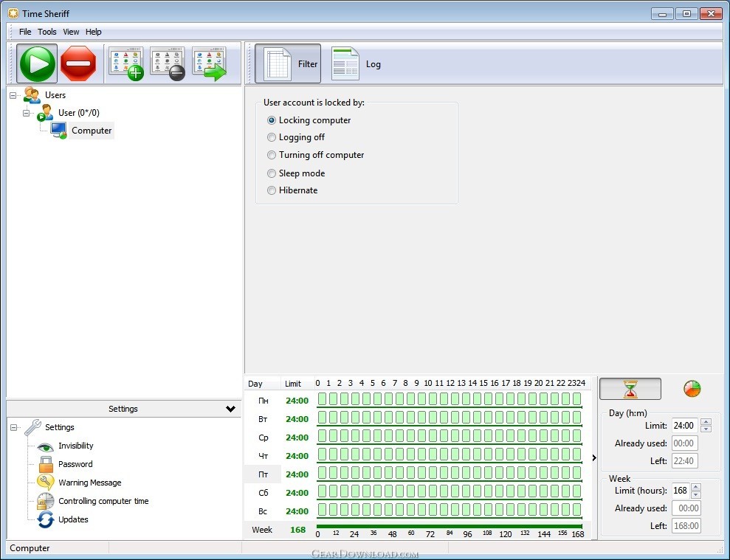Select the Вс day row label

(x=263, y=511)
